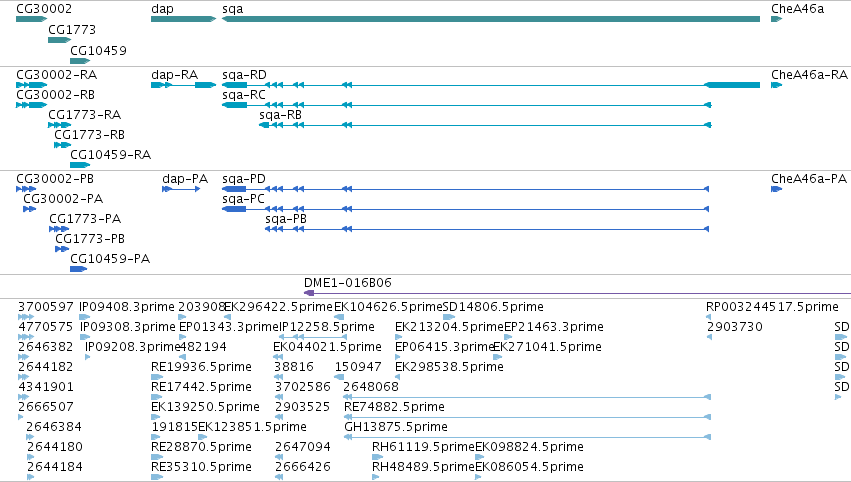Click GH13875.5prime EST label
Screen dimensions: 851x482
(396, 427)
